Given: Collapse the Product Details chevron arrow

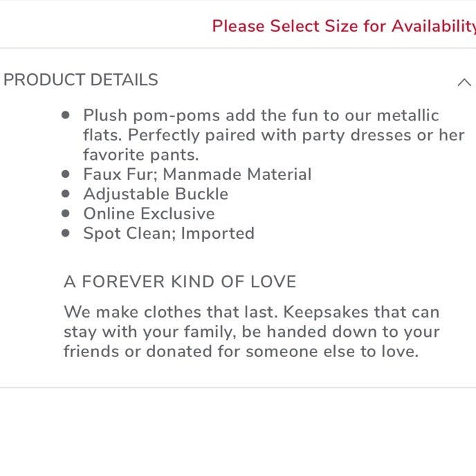Looking at the screenshot, I should (x=464, y=82).
